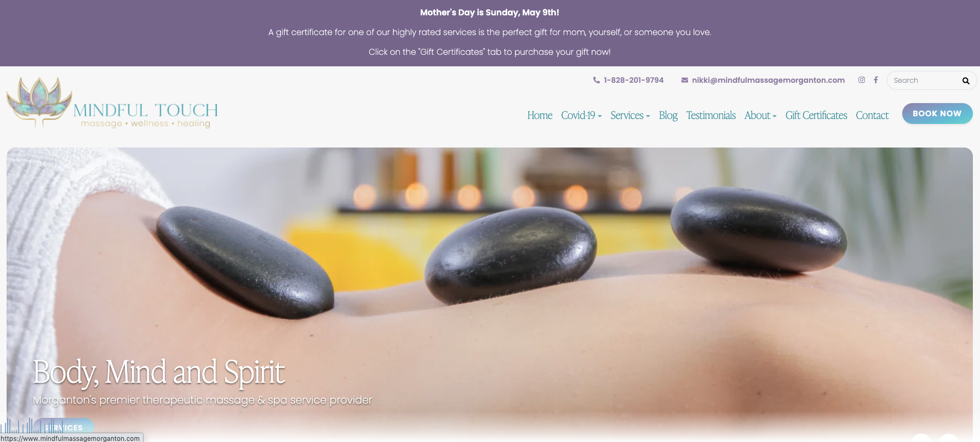Call the phone number 1-828-201-9794
The height and width of the screenshot is (442, 980).
coord(633,80)
